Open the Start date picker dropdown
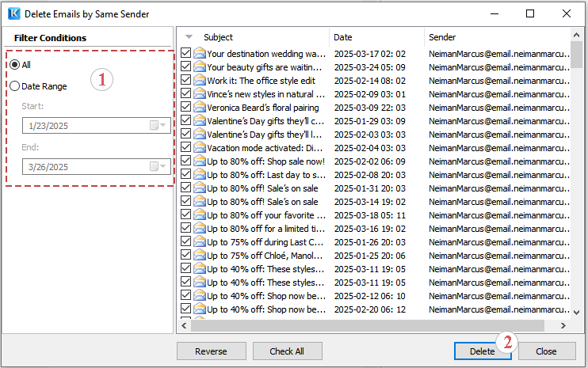This screenshot has width=588, height=368. pos(163,125)
